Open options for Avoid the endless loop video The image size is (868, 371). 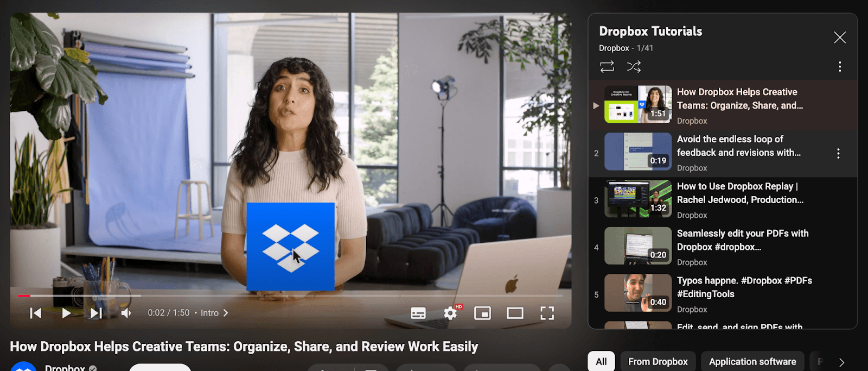coord(838,154)
